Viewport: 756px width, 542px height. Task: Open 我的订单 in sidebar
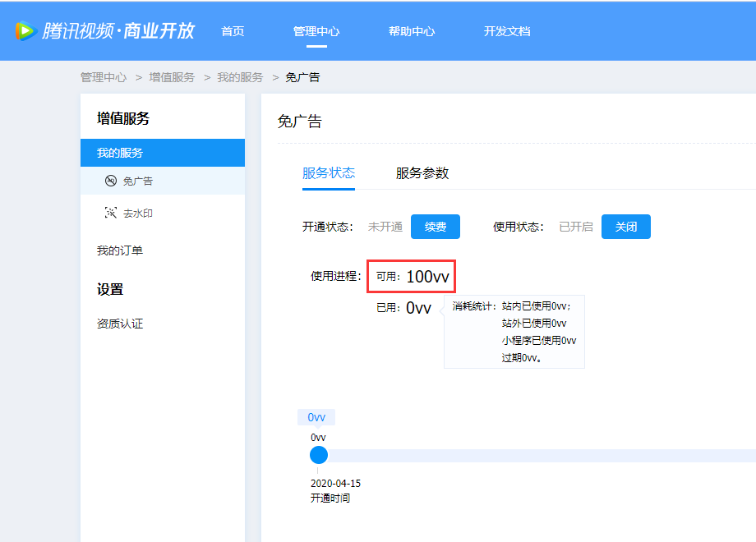(120, 250)
